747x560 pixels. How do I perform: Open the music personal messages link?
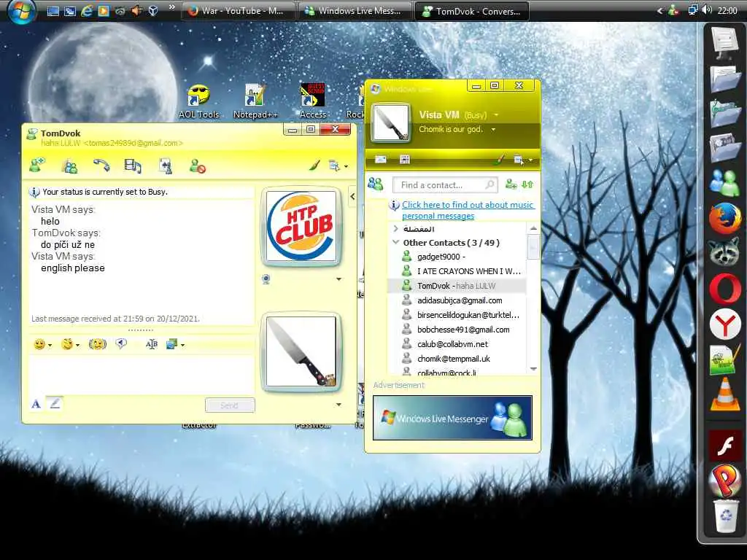pos(468,210)
